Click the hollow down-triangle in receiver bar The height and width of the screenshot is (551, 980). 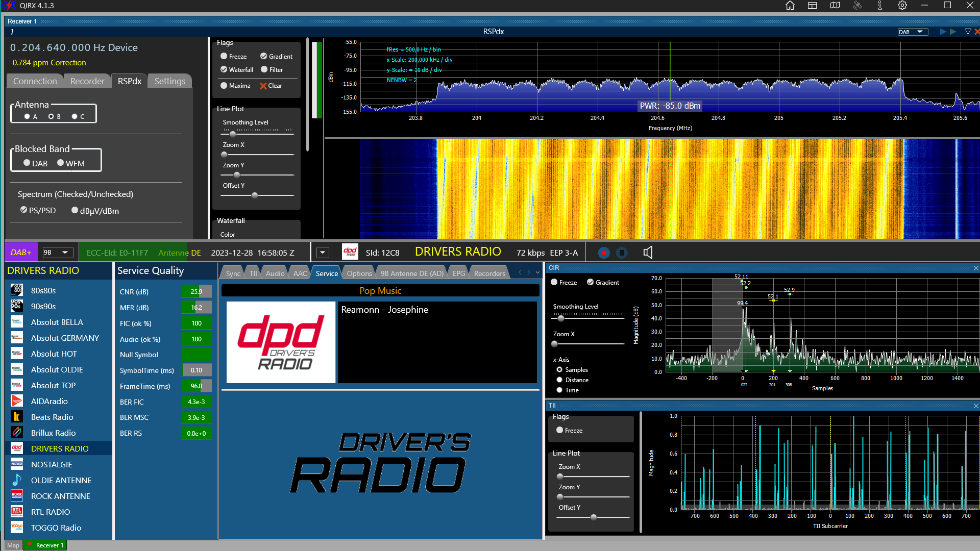tap(967, 32)
